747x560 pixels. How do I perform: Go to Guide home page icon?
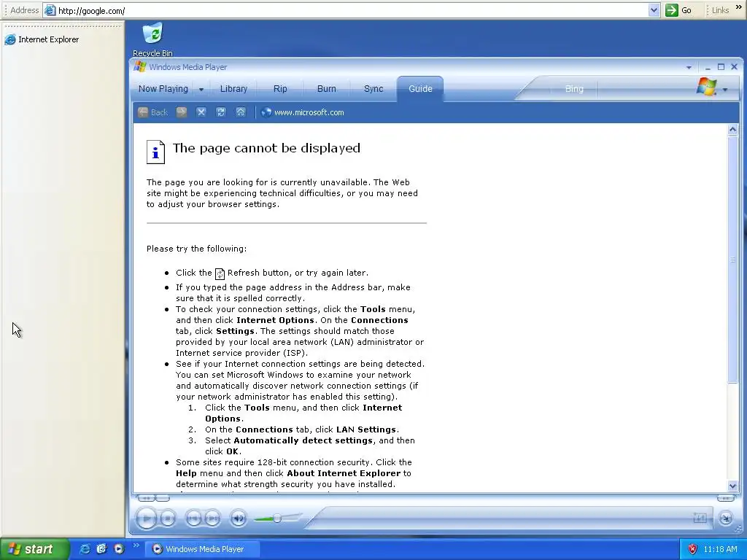coord(241,112)
